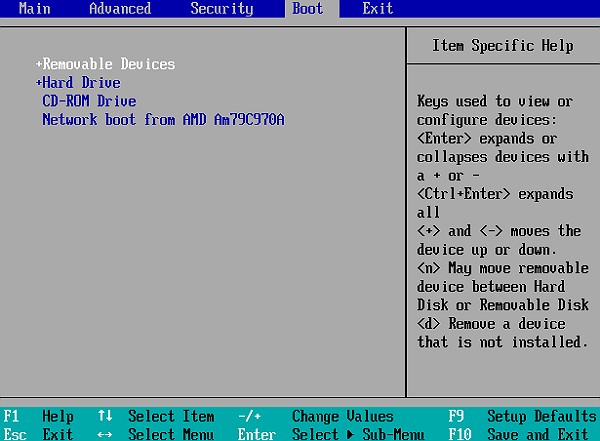The width and height of the screenshot is (600, 441).
Task: Click the Select Menu label
Action: [171, 434]
